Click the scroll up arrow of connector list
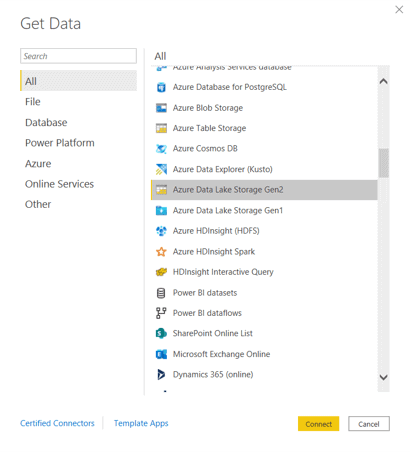The image size is (410, 452). pyautogui.click(x=383, y=81)
